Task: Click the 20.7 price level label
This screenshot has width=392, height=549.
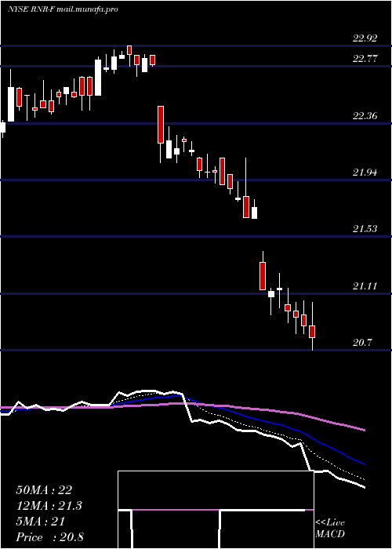Action: coord(362,343)
